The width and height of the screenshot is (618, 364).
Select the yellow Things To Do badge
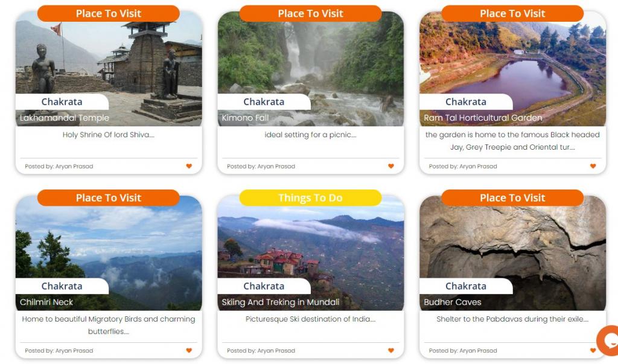(311, 197)
